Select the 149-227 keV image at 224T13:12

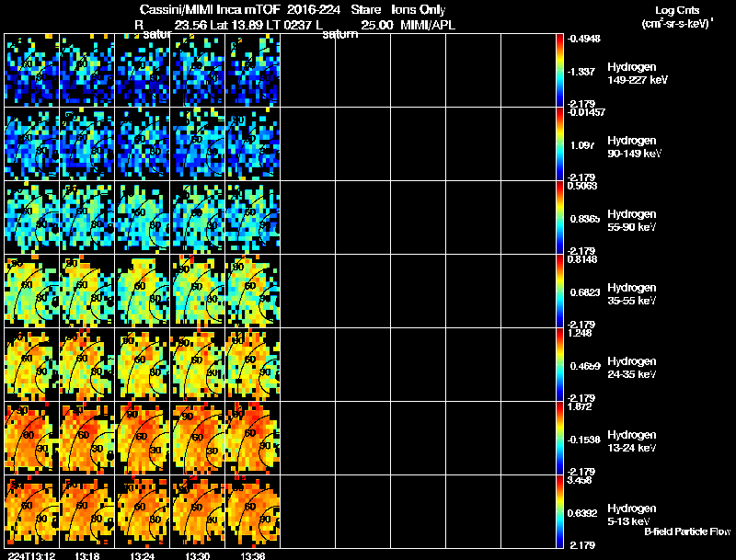32,71
